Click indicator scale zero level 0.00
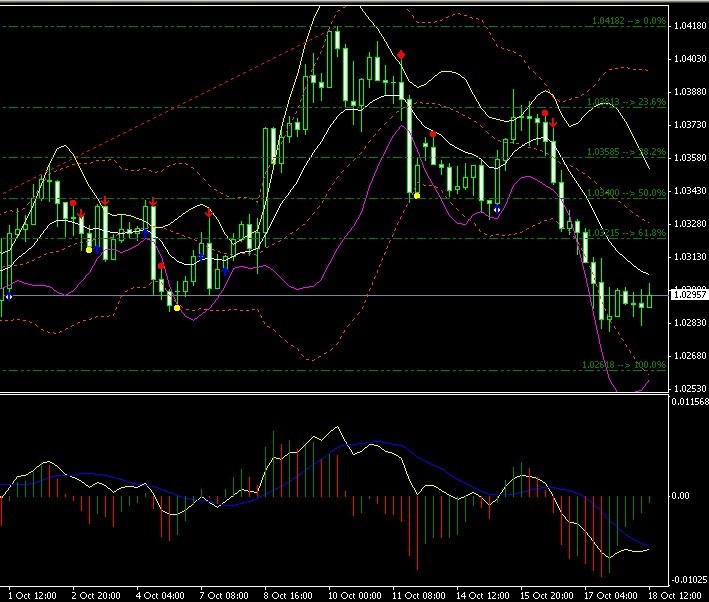The width and height of the screenshot is (709, 602). click(x=681, y=496)
